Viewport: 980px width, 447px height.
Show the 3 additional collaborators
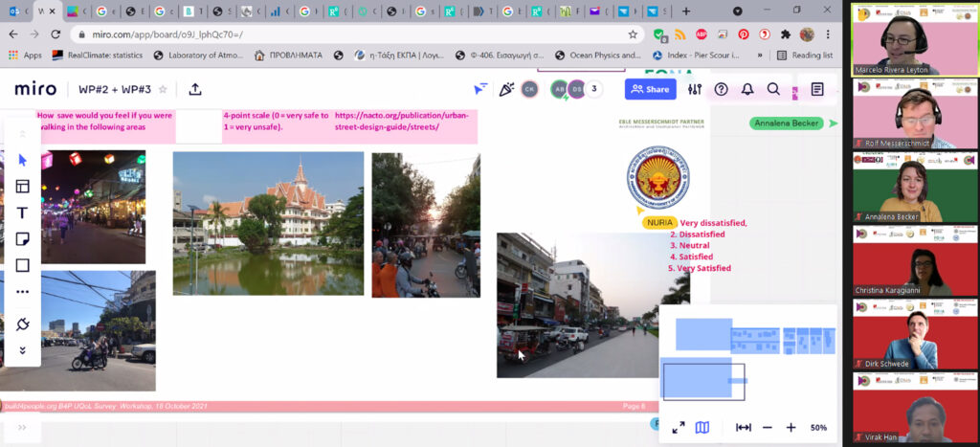click(x=593, y=89)
